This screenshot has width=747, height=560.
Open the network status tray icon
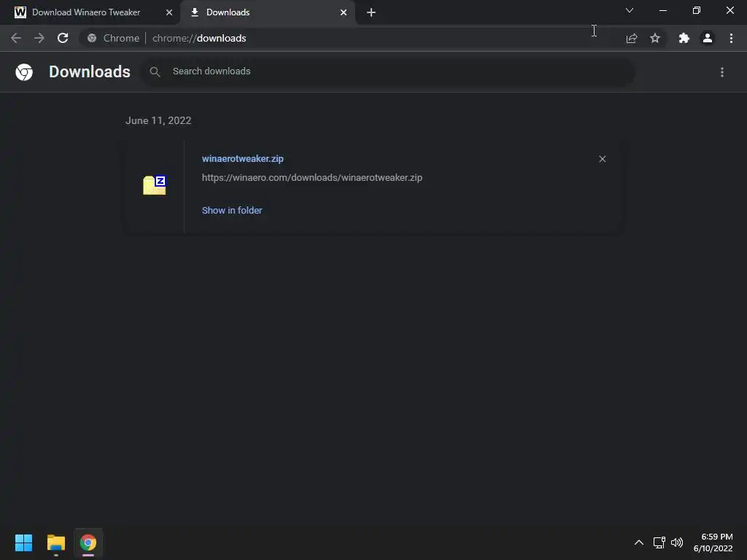[659, 542]
